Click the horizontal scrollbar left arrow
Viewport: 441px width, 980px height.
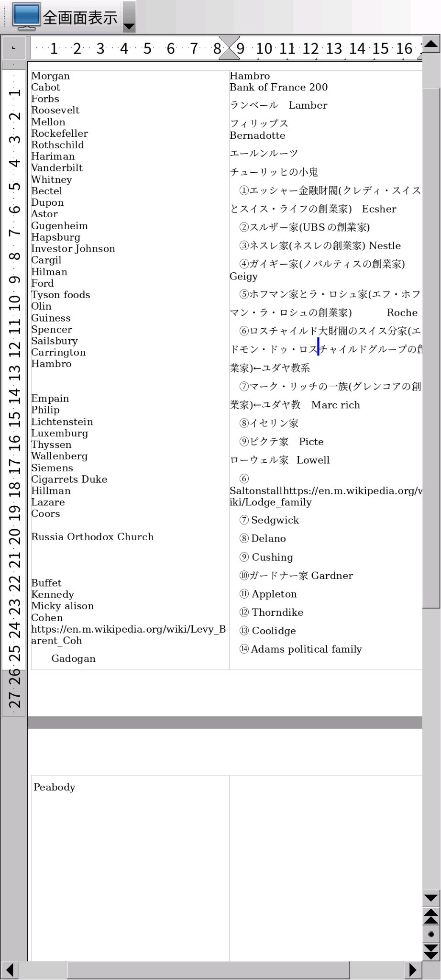(9, 970)
